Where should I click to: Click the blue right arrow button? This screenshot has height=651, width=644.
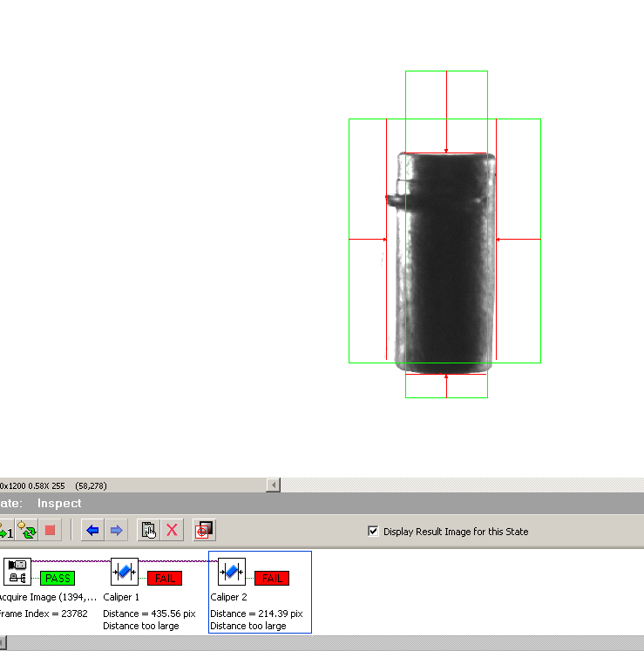coord(116,530)
